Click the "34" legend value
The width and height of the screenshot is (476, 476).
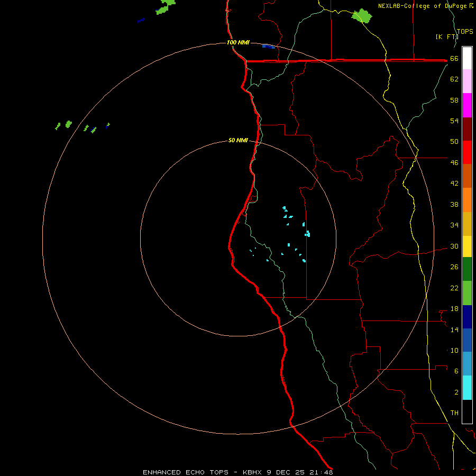click(454, 225)
